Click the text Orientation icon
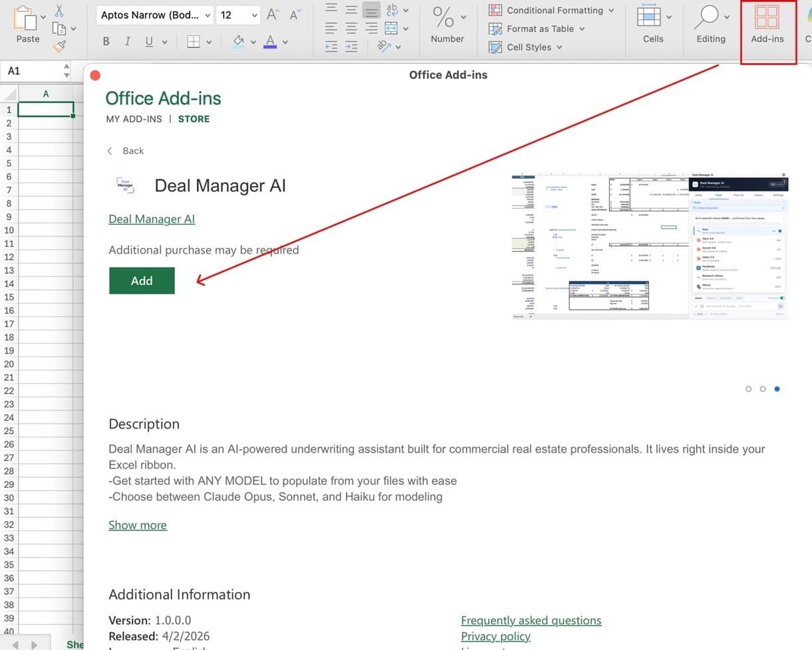The width and height of the screenshot is (812, 650). coord(384,47)
